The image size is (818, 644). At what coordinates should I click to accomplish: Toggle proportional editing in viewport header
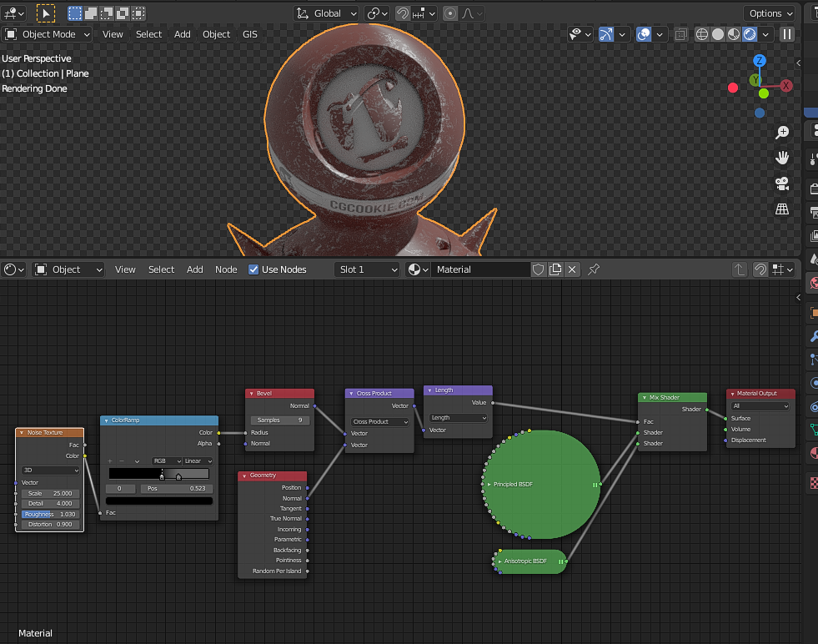[450, 13]
